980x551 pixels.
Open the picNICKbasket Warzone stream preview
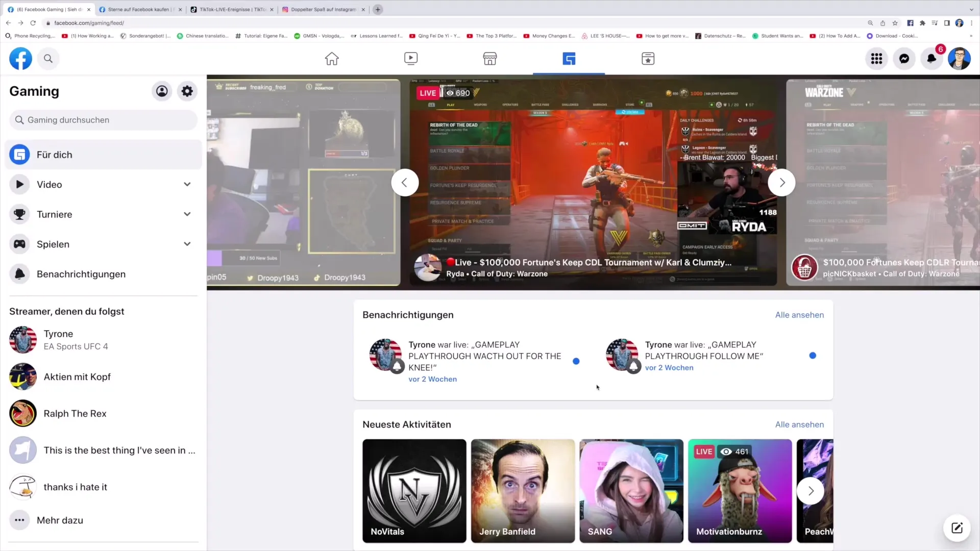click(x=883, y=183)
